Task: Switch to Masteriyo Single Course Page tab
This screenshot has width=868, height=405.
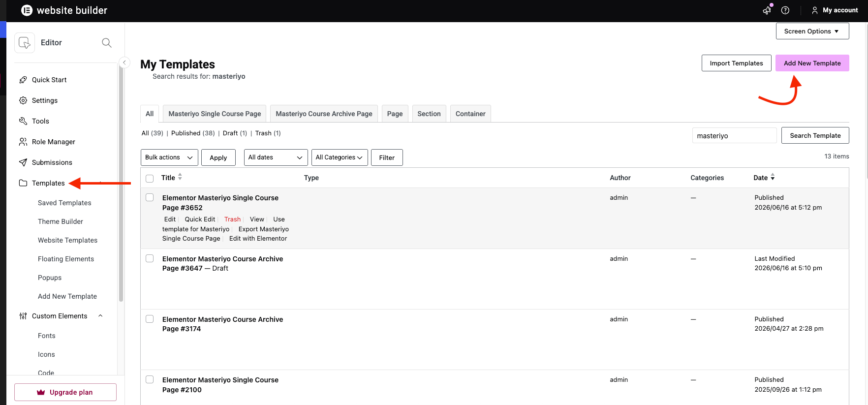Action: (215, 114)
